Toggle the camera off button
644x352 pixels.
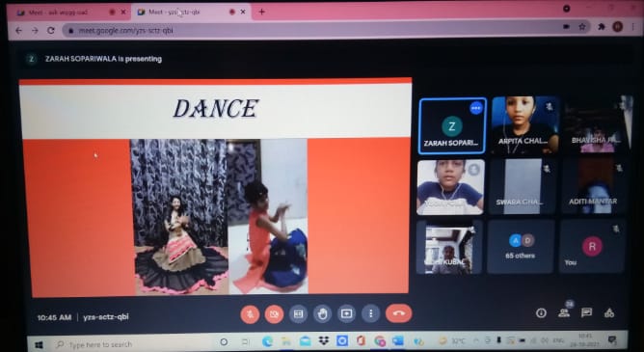point(274,314)
